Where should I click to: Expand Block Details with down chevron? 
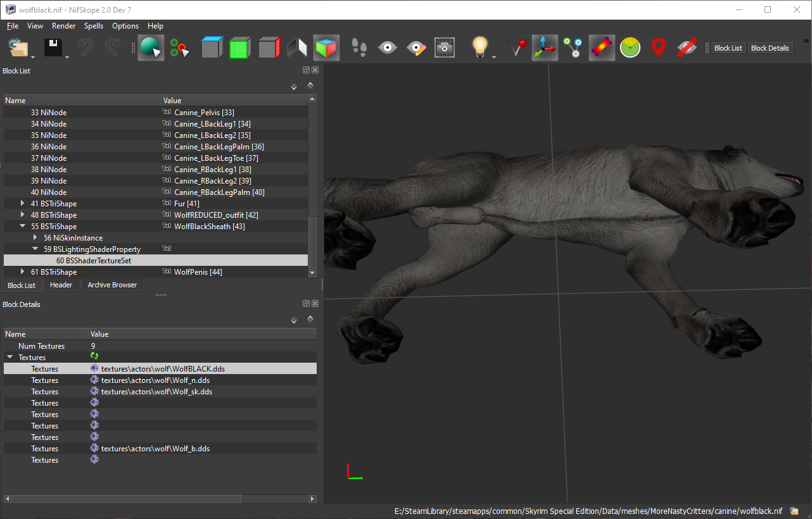294,321
